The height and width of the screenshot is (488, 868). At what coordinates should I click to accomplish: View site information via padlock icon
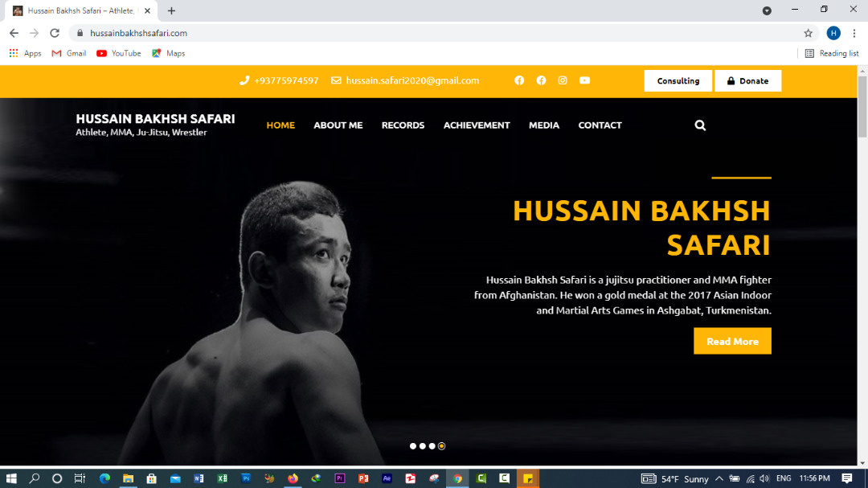(80, 33)
